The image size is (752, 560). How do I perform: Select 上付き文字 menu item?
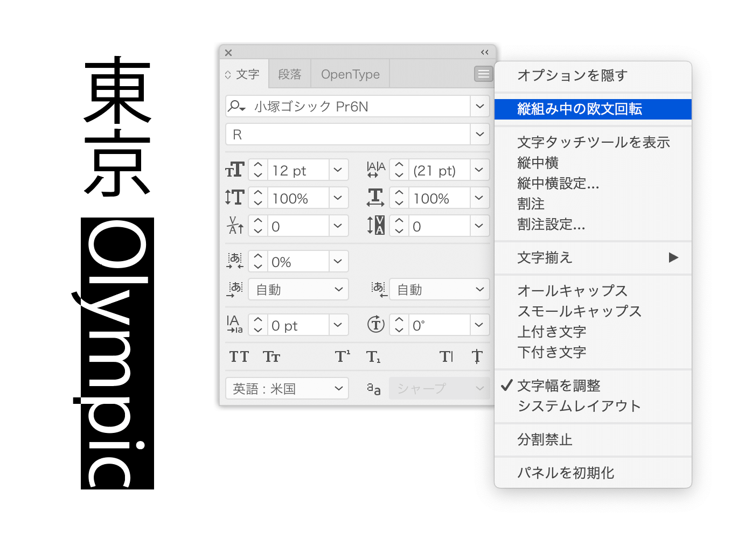click(593, 332)
